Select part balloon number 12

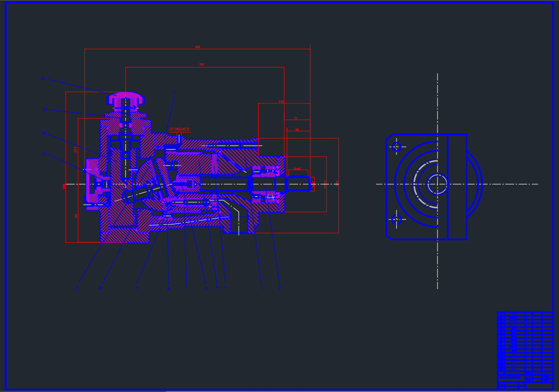[x=44, y=154]
